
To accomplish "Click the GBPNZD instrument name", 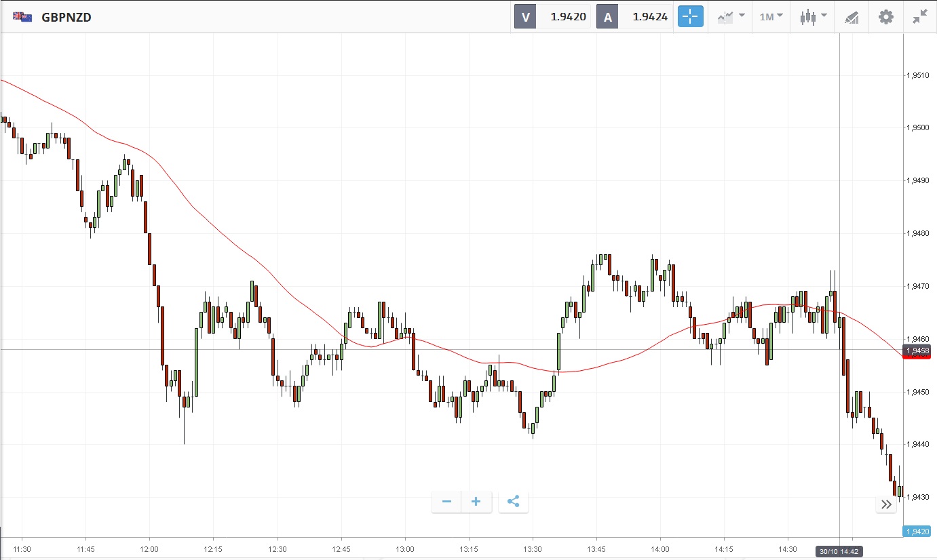I will [66, 17].
